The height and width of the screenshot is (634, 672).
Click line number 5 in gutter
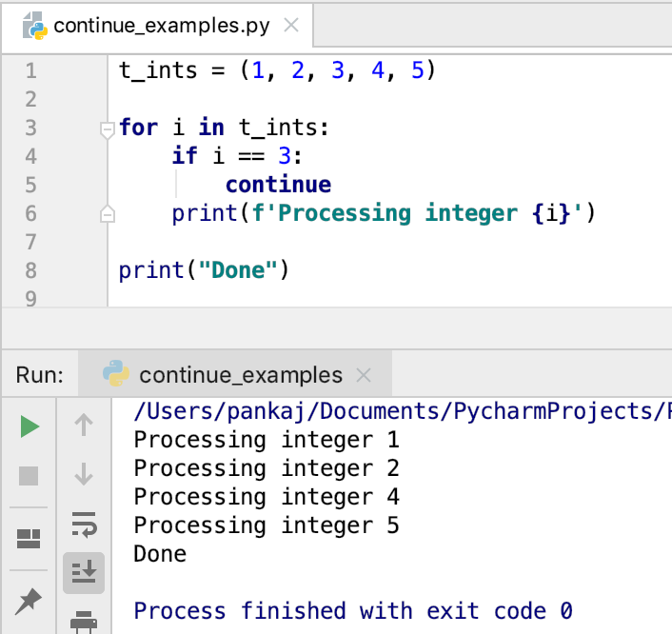pos(30,185)
